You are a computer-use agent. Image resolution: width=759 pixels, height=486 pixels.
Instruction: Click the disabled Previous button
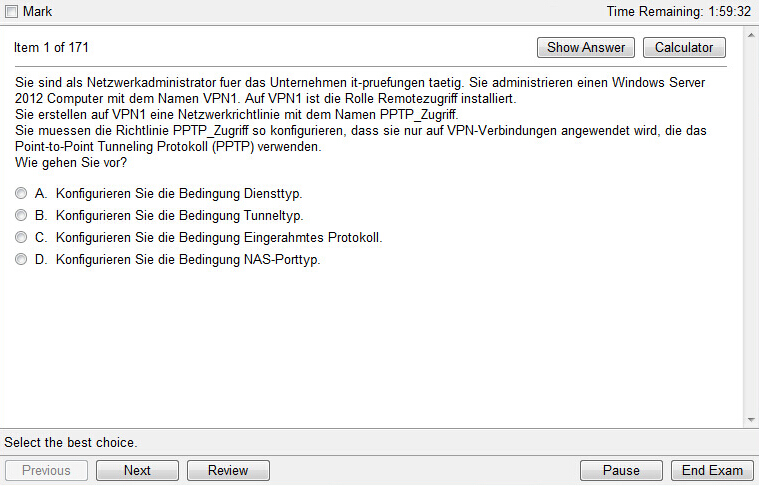click(x=47, y=470)
